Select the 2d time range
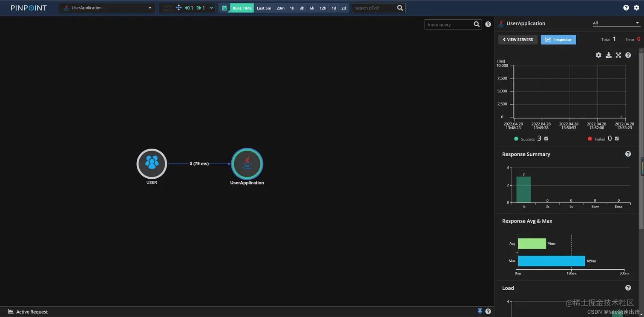644x317 pixels. 344,8
